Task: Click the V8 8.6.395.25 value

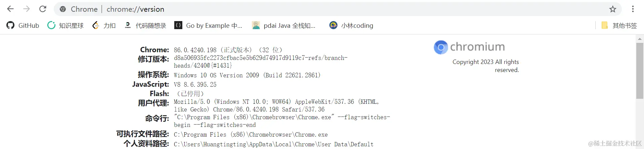Action: [195, 85]
